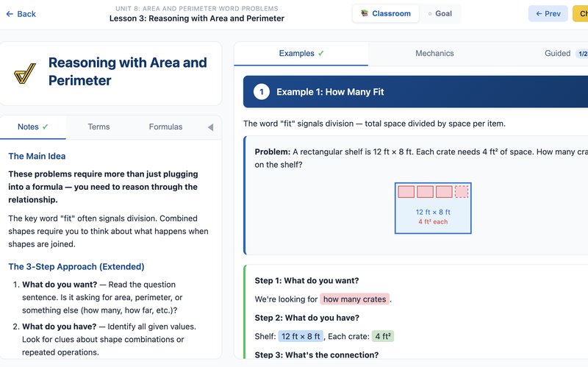Go back using the Back arrow link
Viewport: 588px width, 367px height.
pyautogui.click(x=21, y=14)
